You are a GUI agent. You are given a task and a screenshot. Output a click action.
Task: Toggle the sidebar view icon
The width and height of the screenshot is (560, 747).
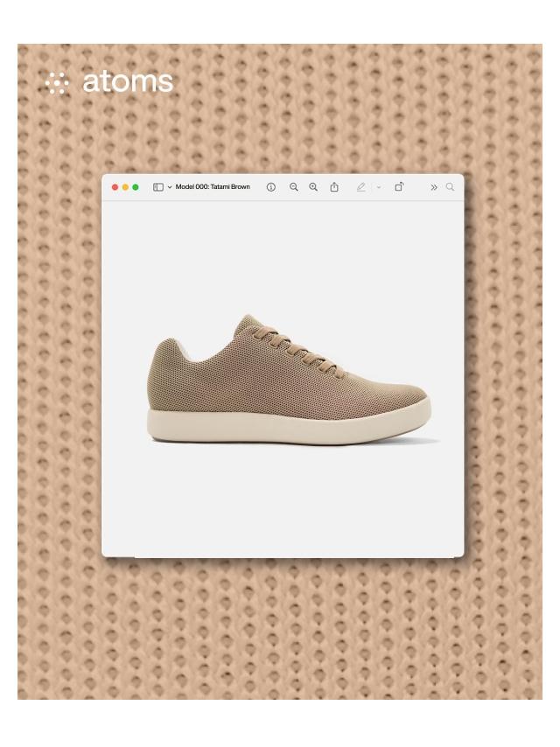[x=157, y=187]
